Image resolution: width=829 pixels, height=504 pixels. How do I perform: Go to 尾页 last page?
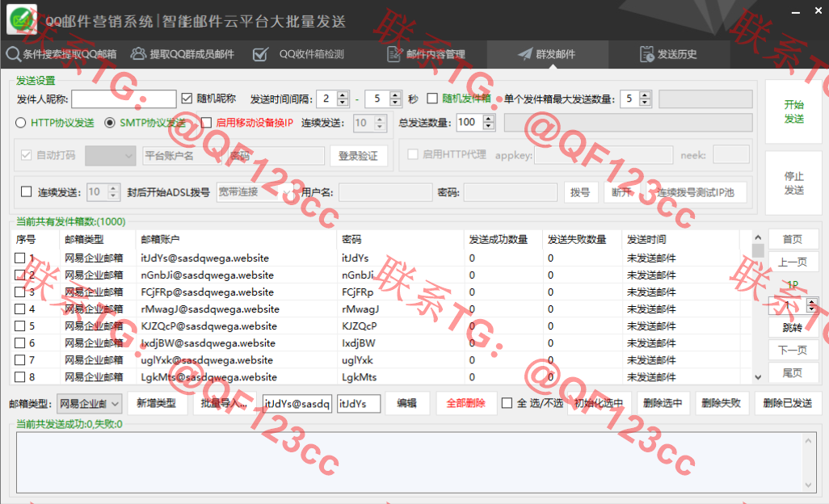[793, 373]
